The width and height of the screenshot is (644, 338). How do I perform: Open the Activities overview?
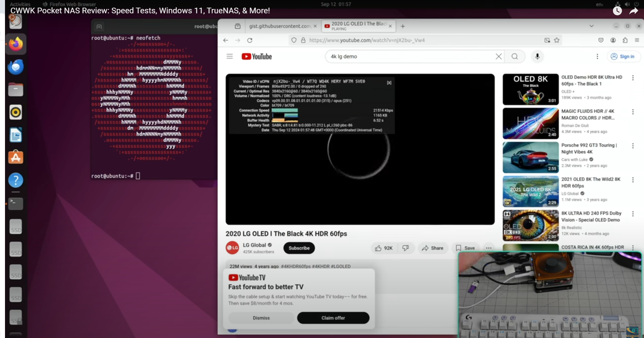20,4
